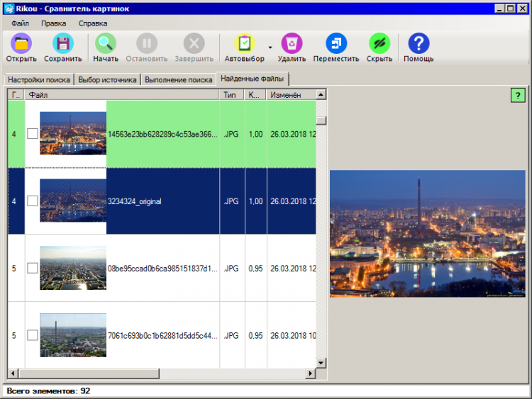Click 0,95 value in 7061c693b0c1b62881d5dd5c44 row
This screenshot has width=532, height=399.
click(x=256, y=336)
